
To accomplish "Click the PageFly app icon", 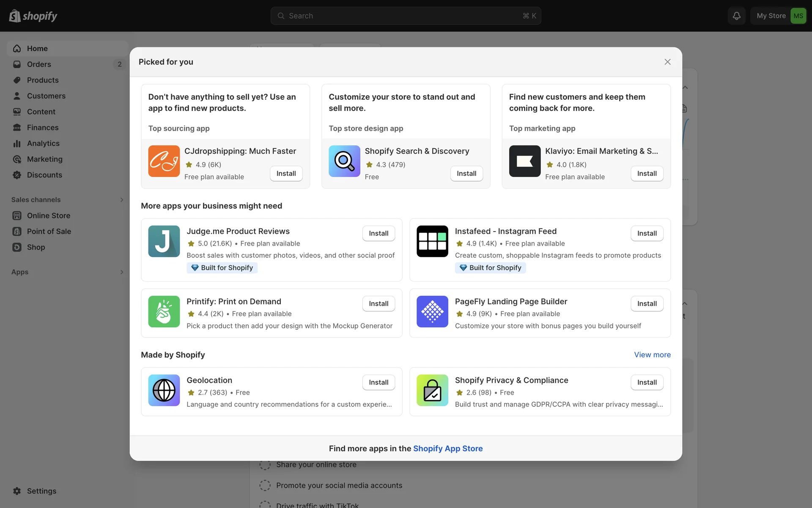I will point(432,312).
